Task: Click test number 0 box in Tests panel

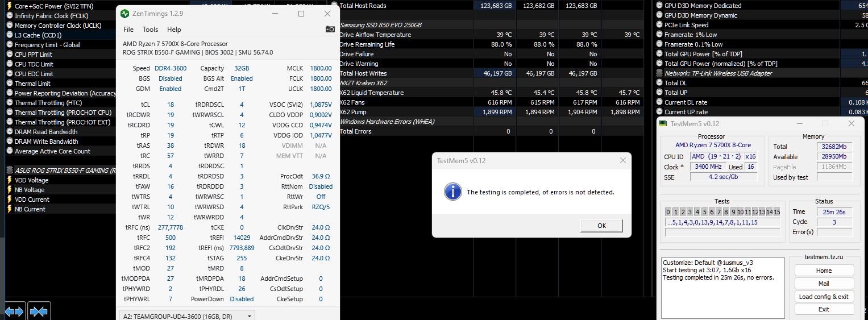Action: (x=668, y=212)
